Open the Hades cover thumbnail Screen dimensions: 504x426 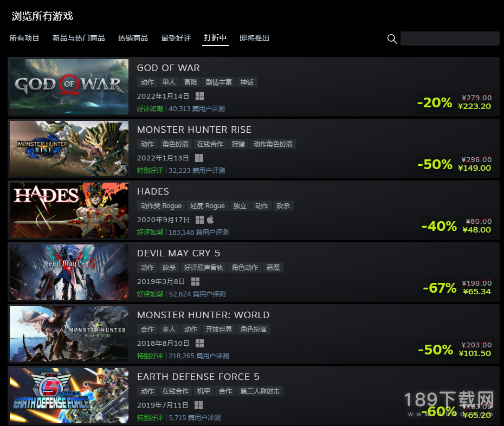(69, 210)
